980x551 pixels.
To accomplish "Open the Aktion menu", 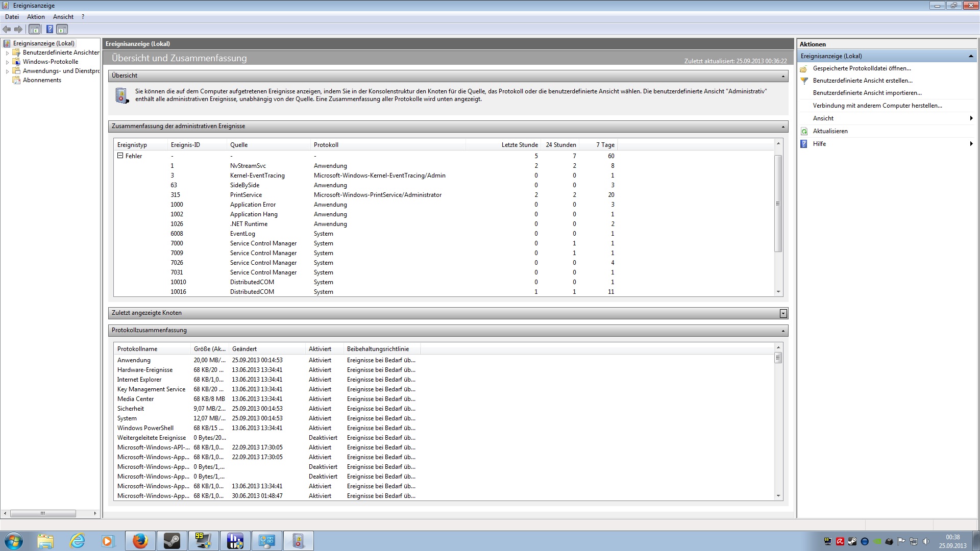I will tap(36, 17).
